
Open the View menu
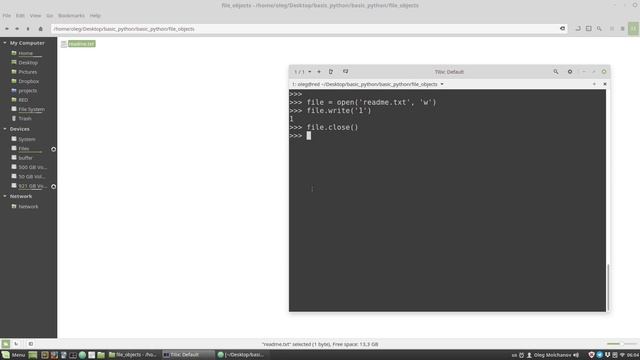coord(35,16)
